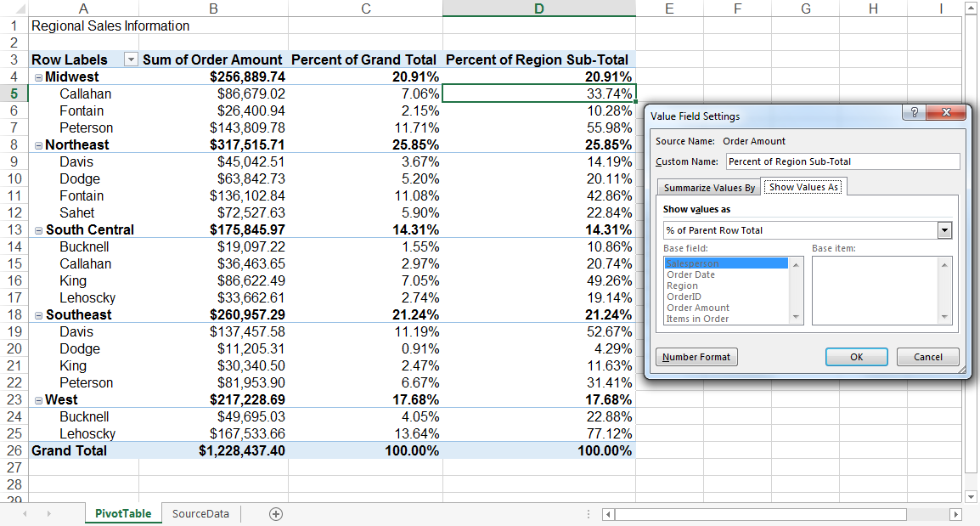Open the Row Labels filter dropdown

pyautogui.click(x=130, y=59)
